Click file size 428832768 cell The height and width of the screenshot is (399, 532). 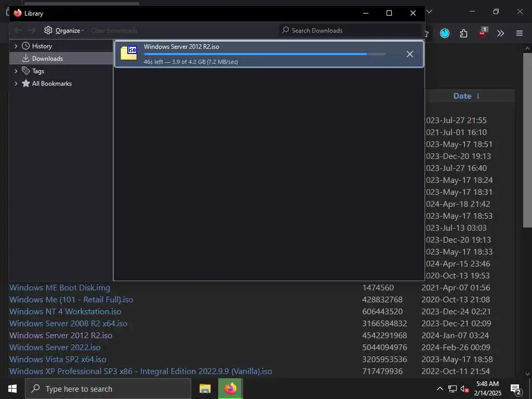click(x=382, y=300)
